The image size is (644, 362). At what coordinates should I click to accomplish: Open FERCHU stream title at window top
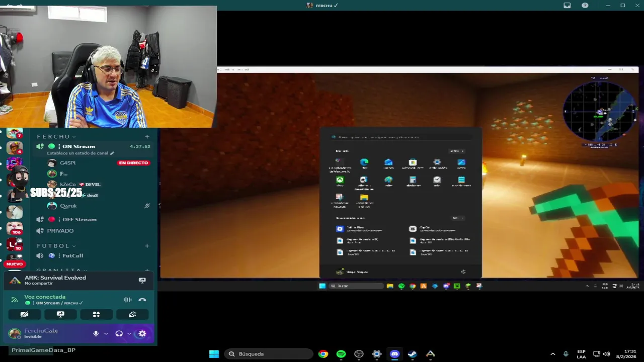322,5
